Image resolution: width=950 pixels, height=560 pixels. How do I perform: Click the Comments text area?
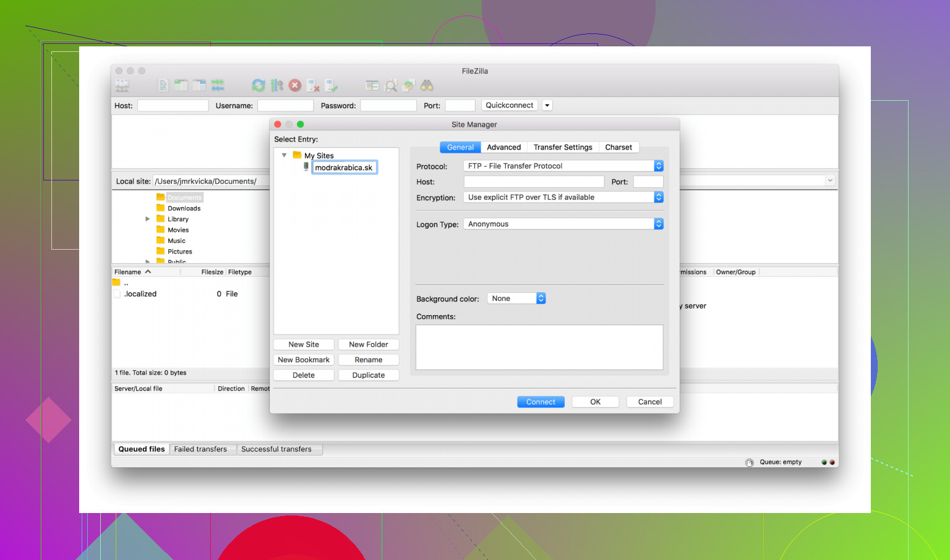click(539, 347)
